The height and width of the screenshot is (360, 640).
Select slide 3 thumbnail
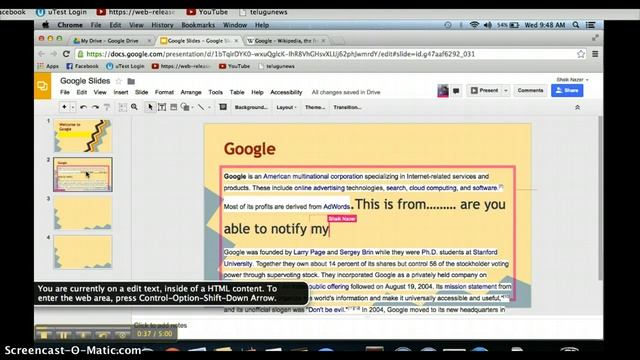(x=83, y=213)
